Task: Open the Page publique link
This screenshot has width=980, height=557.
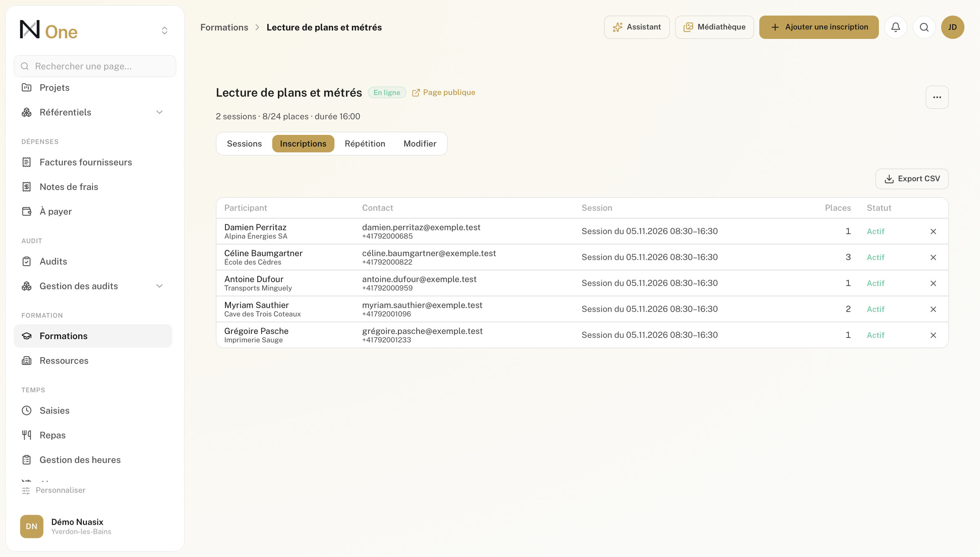Action: coord(443,93)
